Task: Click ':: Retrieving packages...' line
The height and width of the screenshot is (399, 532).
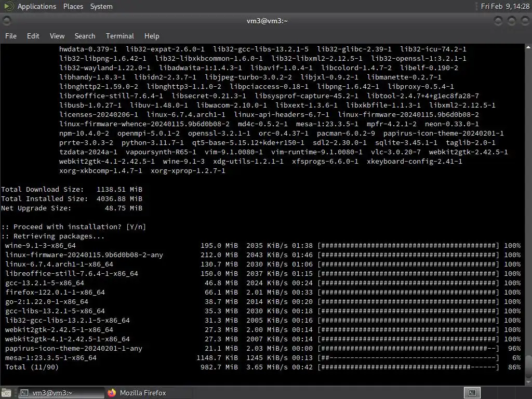Action: tap(53, 236)
